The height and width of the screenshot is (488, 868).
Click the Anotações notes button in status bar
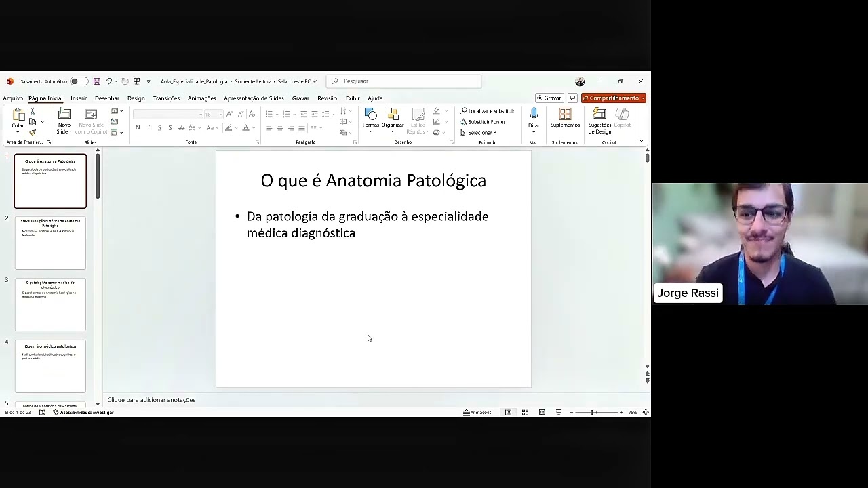tap(477, 413)
